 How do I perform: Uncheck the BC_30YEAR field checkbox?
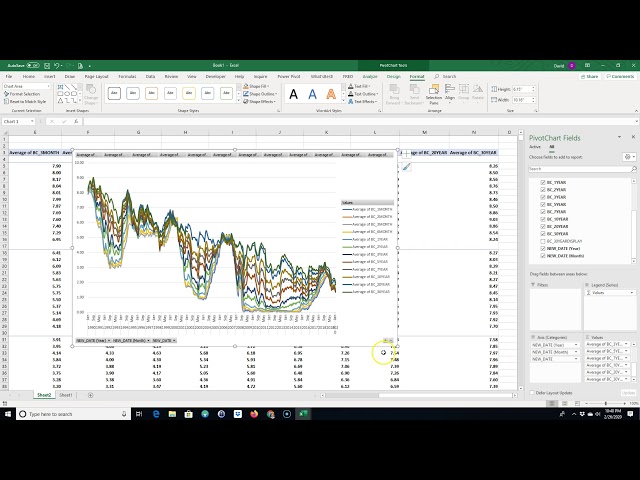pos(543,234)
